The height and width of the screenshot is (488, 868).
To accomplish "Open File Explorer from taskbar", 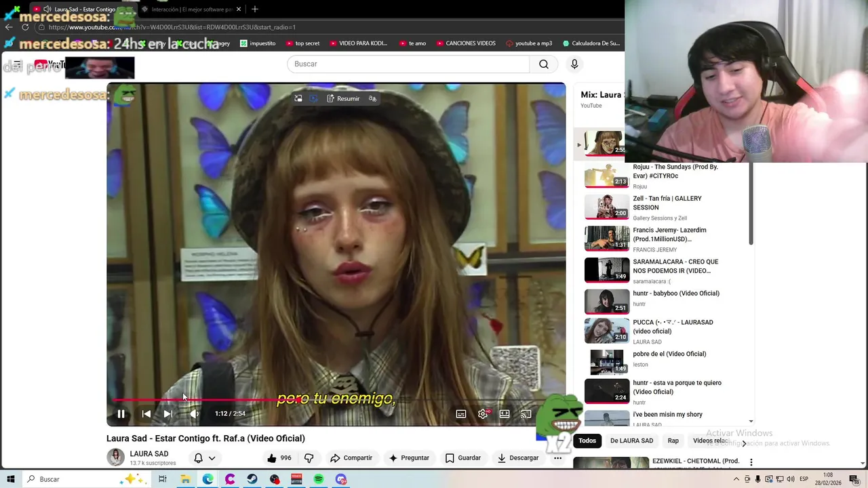I will [185, 479].
